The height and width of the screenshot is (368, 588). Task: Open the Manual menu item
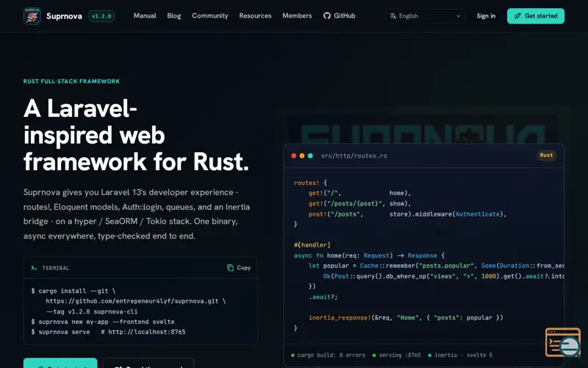pos(145,15)
